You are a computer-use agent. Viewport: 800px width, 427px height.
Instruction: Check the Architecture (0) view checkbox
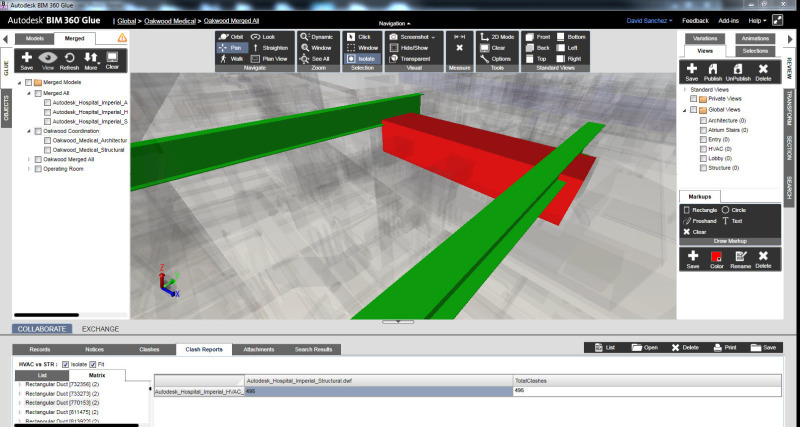(x=703, y=120)
